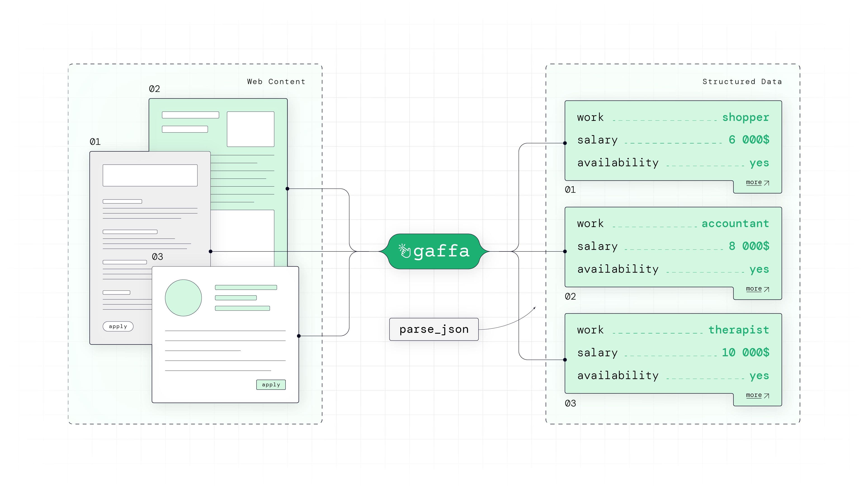Open the more link in shopper card
This screenshot has width=868, height=488.
point(754,182)
